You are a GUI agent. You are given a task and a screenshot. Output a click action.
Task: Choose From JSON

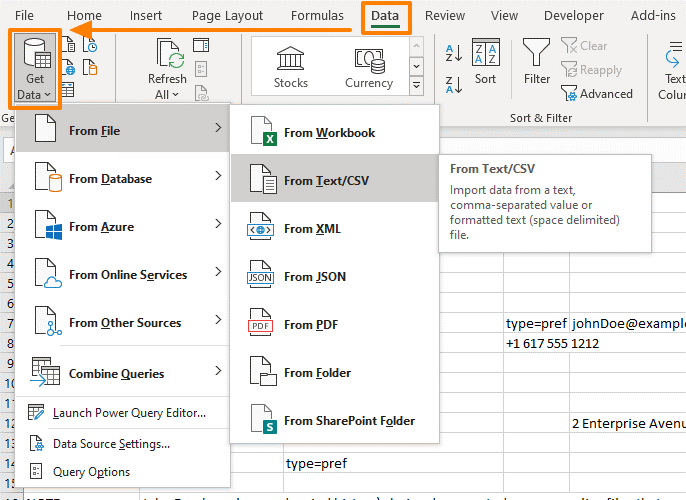click(x=335, y=276)
